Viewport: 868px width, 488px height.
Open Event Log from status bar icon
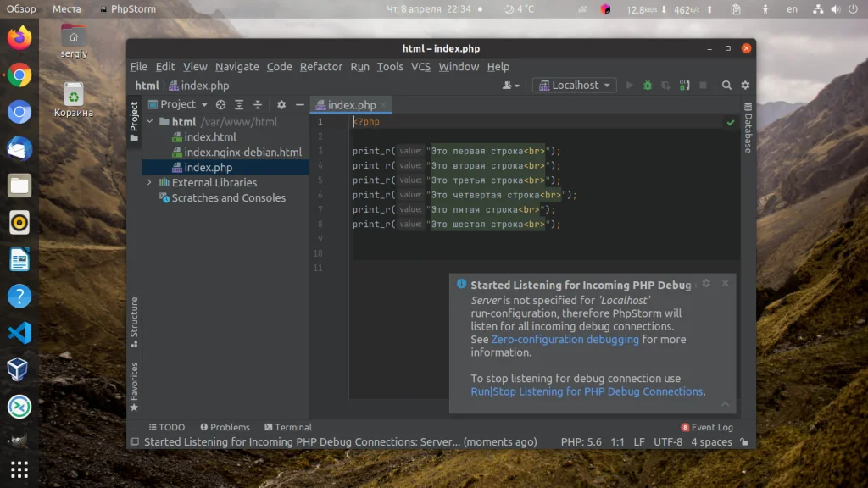[x=685, y=426]
